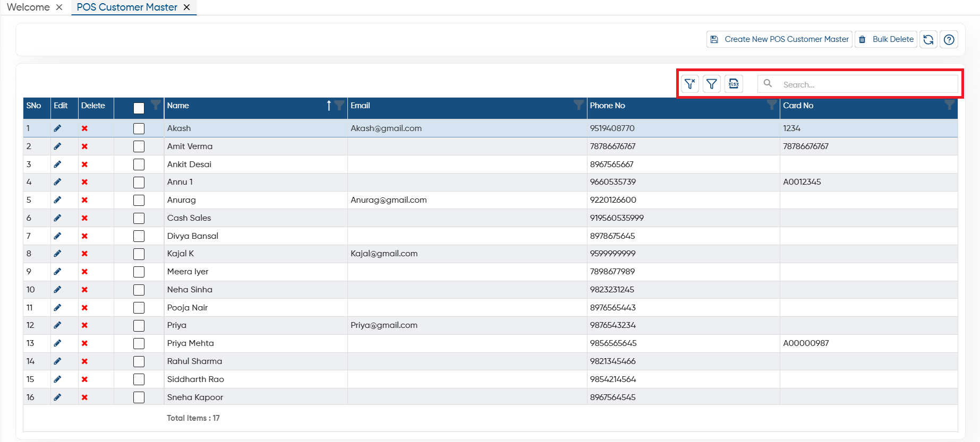Delete the Kajal K record
980x442 pixels.
point(84,254)
